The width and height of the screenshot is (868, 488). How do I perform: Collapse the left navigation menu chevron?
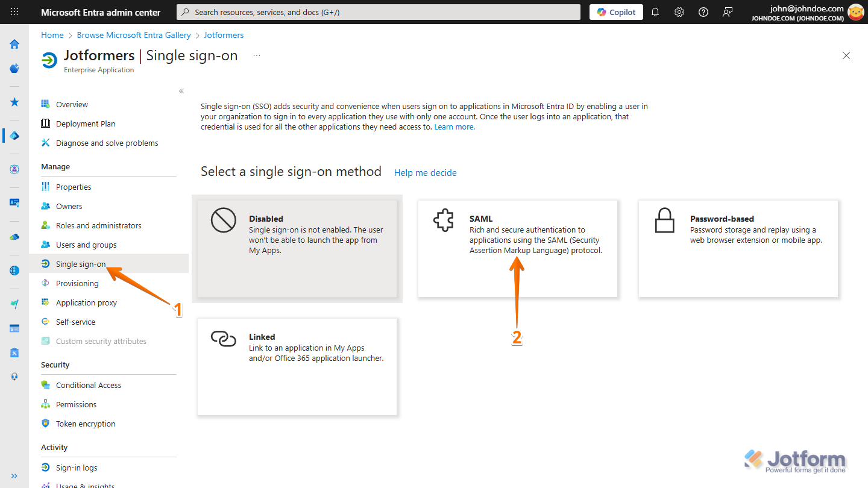point(181,91)
